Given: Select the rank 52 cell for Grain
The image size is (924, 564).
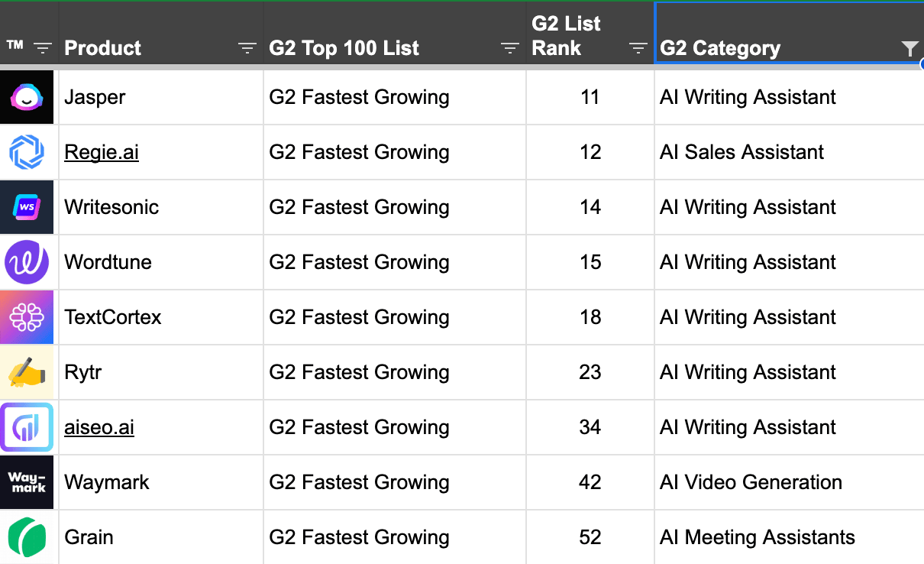Looking at the screenshot, I should tap(590, 537).
